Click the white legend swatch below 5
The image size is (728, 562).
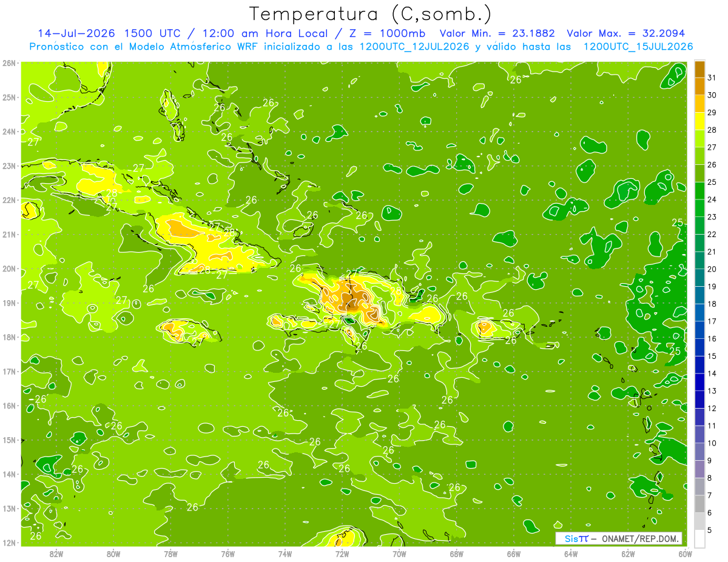[699, 538]
